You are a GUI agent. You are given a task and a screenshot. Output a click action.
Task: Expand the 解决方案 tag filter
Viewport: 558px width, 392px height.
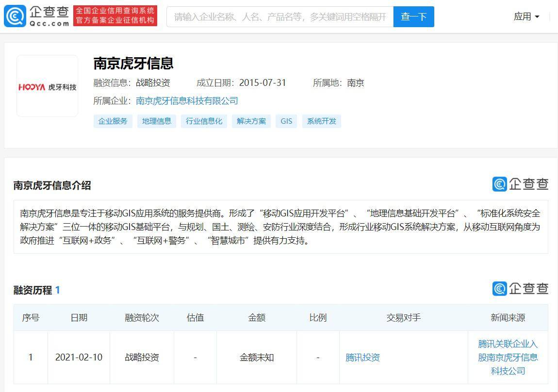[x=251, y=121]
